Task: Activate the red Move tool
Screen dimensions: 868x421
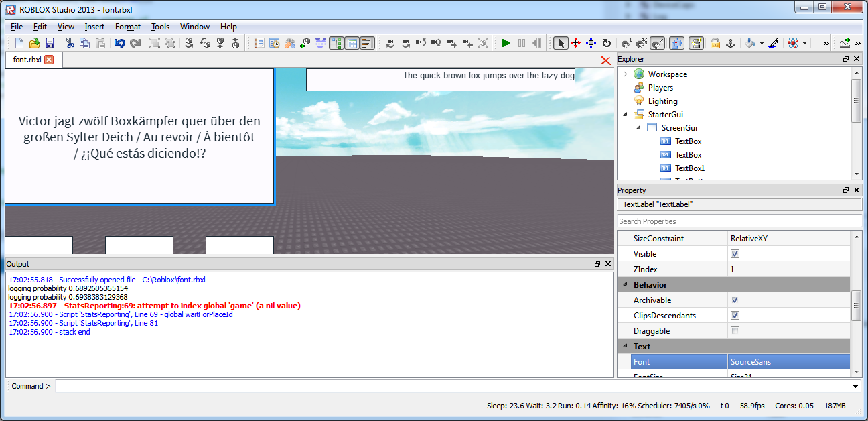Action: [575, 43]
